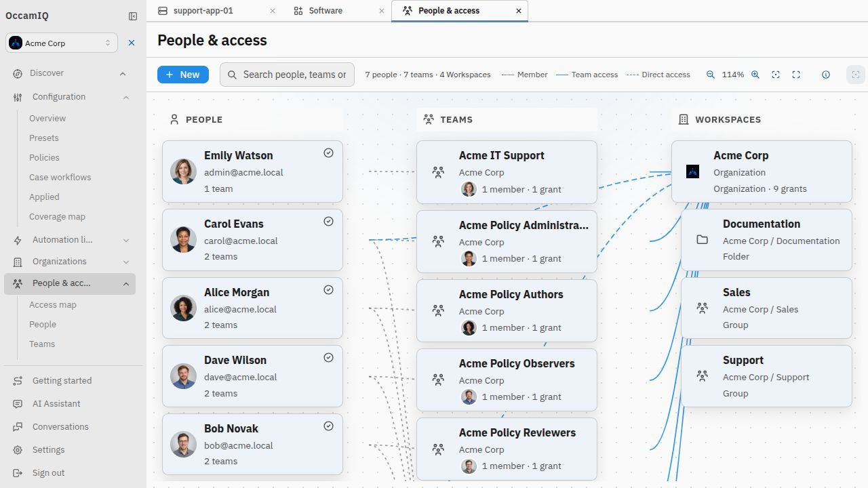Click the 114% zoom level
The image size is (868, 488).
tap(733, 75)
